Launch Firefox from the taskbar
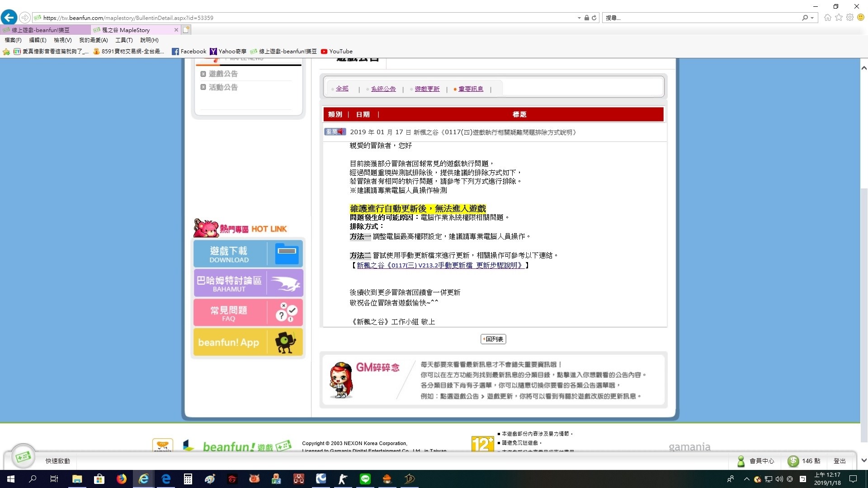 click(122, 479)
